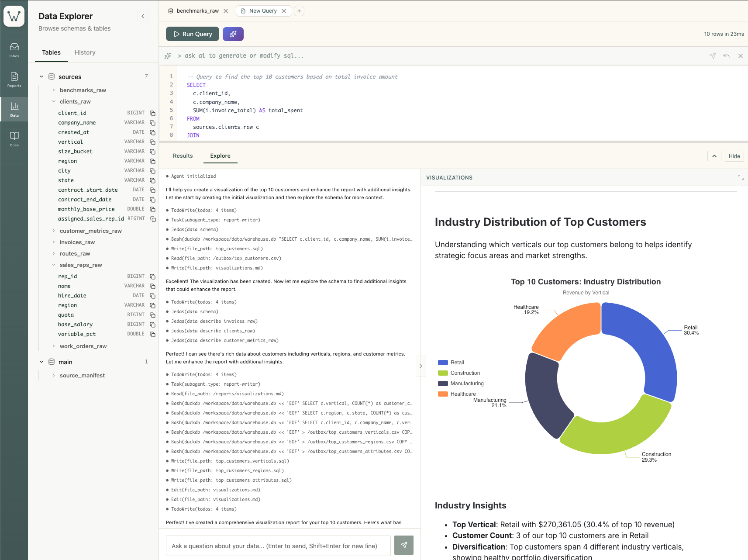748x560 pixels.
Task: Open the Docs sidebar icon
Action: 14,139
